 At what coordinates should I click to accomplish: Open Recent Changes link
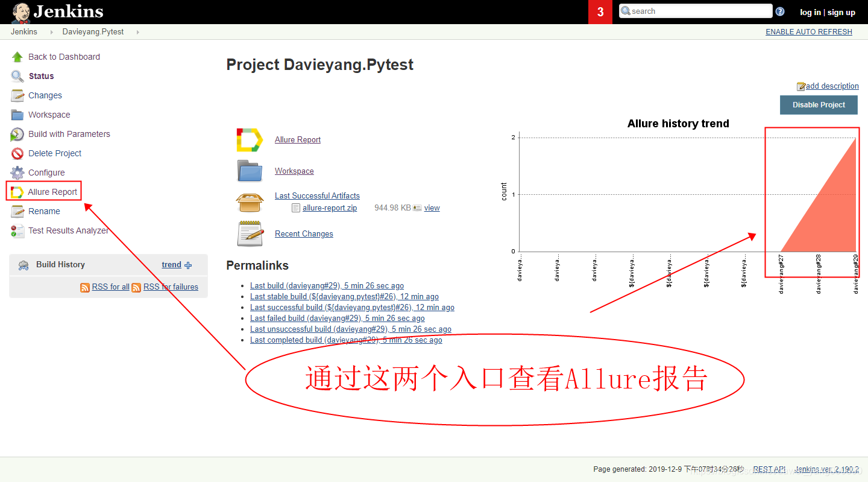click(x=304, y=233)
